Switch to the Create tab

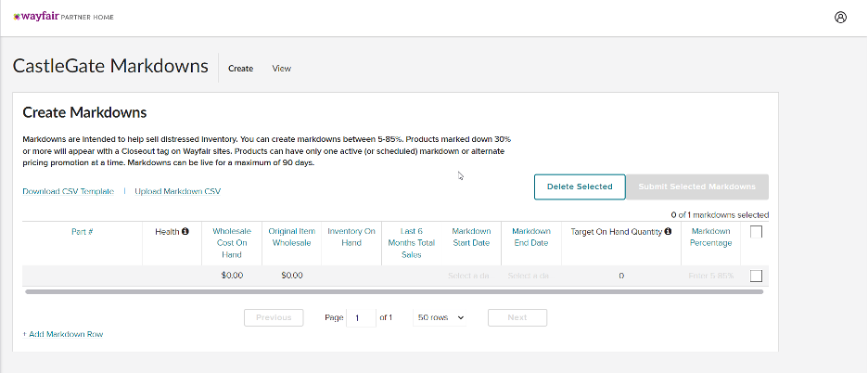coord(240,69)
